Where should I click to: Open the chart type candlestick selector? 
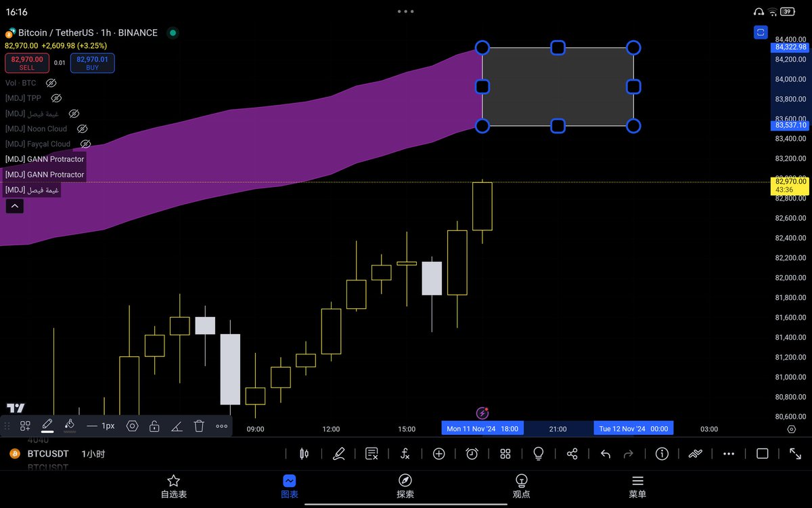304,454
